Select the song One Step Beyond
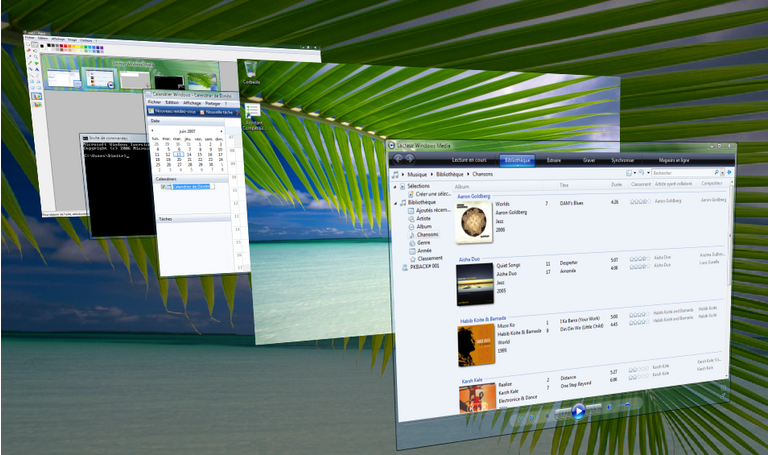The image size is (768, 455). point(576,384)
